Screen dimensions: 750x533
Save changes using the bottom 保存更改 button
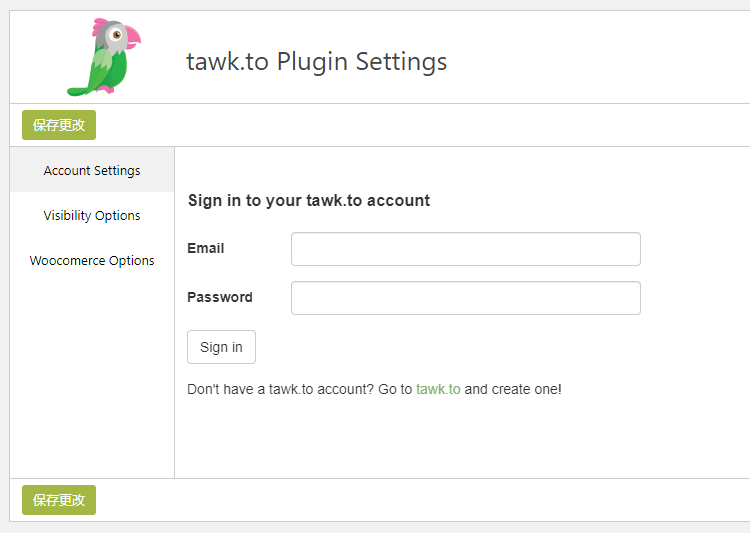point(59,500)
